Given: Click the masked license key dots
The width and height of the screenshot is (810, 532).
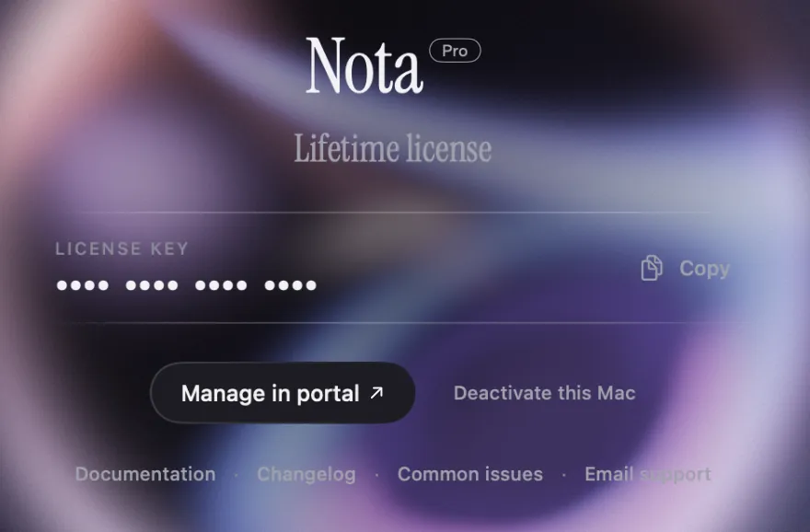Looking at the screenshot, I should 187,285.
